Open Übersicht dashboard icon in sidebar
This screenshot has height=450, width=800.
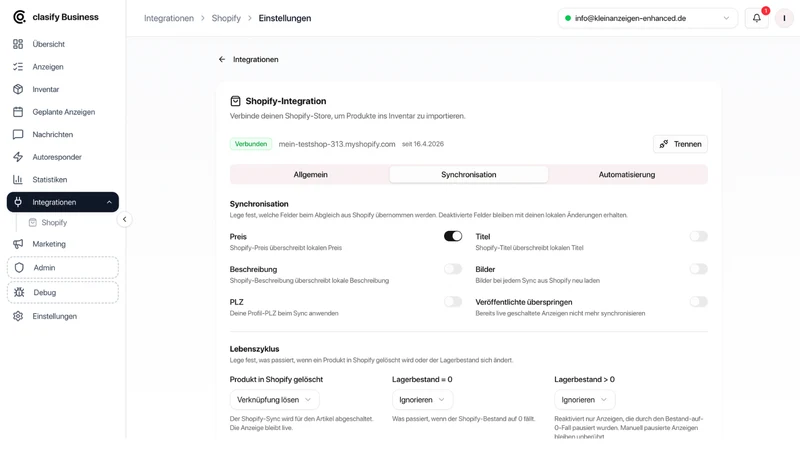tap(18, 44)
